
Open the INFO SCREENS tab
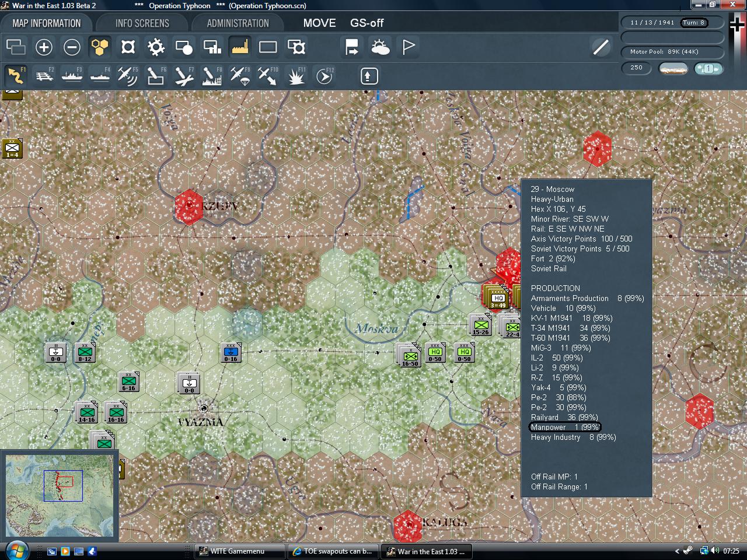click(142, 23)
